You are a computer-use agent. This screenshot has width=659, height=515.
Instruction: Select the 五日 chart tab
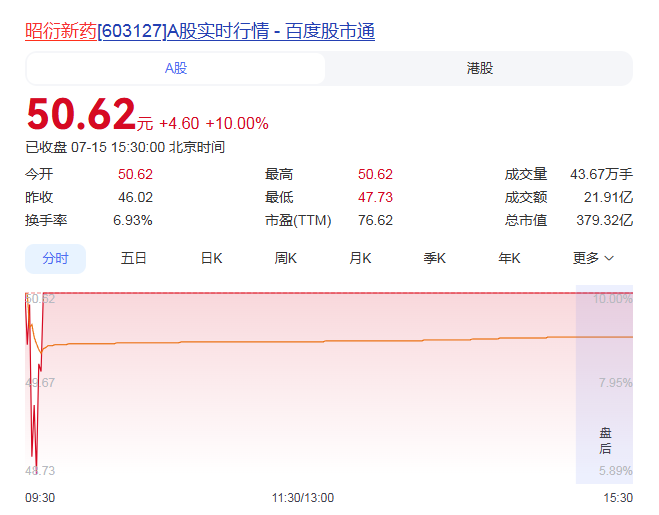133,258
